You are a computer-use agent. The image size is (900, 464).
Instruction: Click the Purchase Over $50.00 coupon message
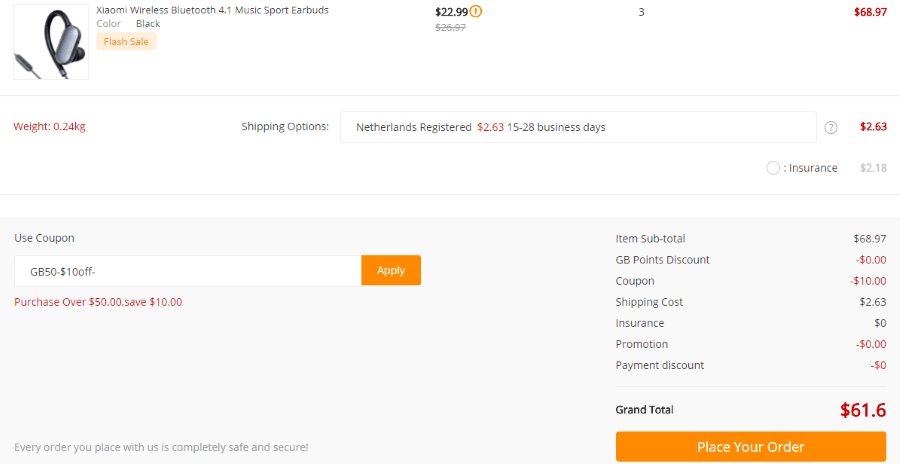[98, 302]
